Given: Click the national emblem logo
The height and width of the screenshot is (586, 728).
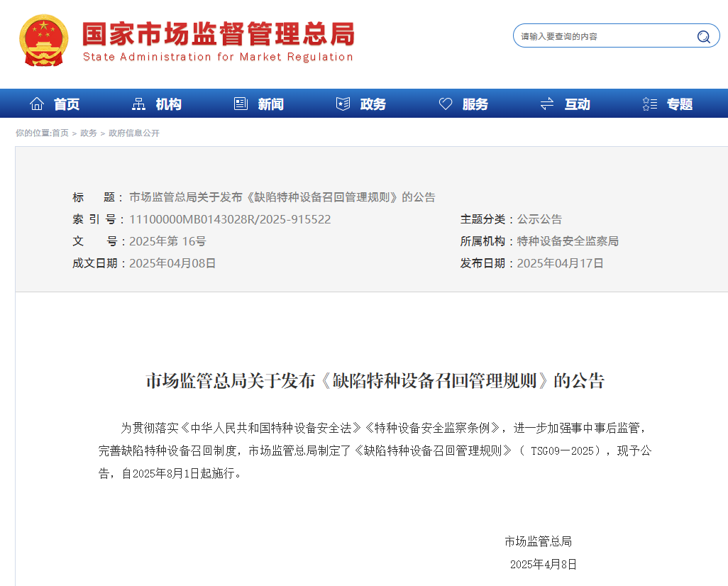Looking at the screenshot, I should coord(44,40).
